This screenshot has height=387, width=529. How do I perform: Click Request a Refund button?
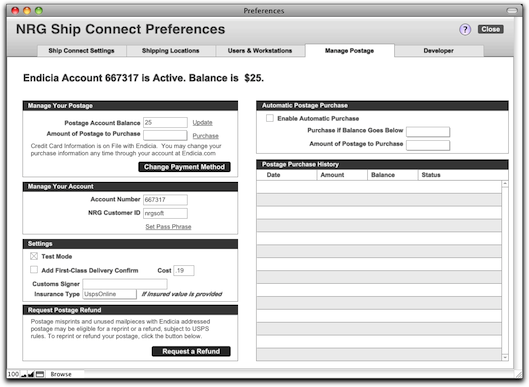191,351
